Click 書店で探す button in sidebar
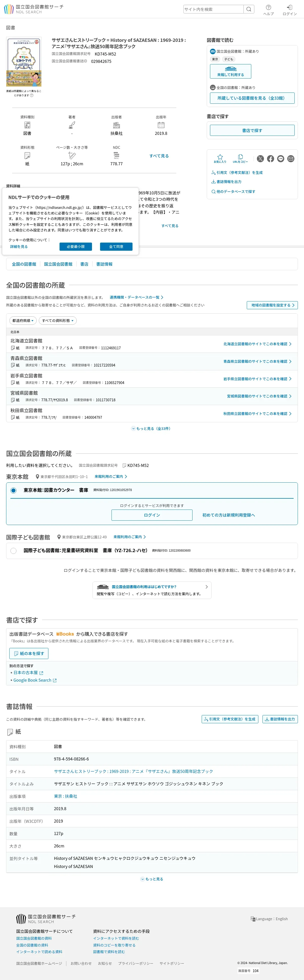Screen dimensions: 304x980 point(252,131)
